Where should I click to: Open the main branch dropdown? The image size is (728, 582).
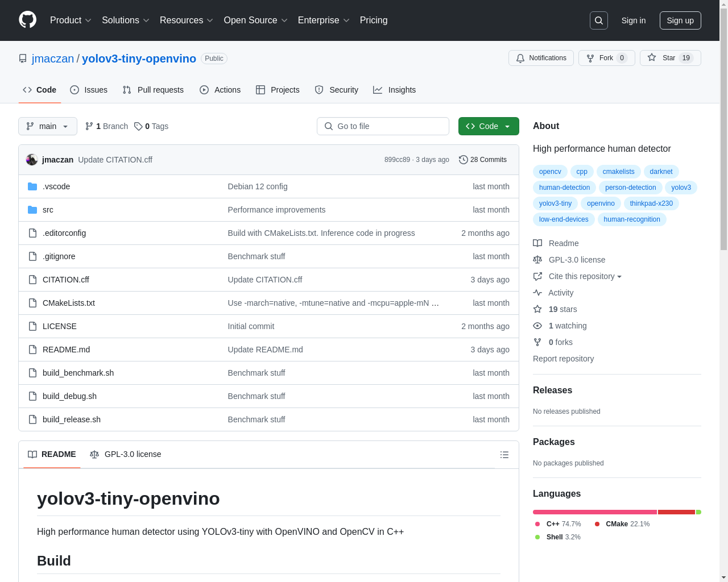pyautogui.click(x=48, y=126)
